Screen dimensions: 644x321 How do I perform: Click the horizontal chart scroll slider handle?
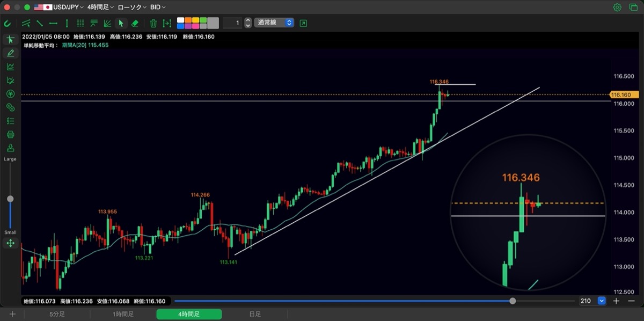(513, 301)
